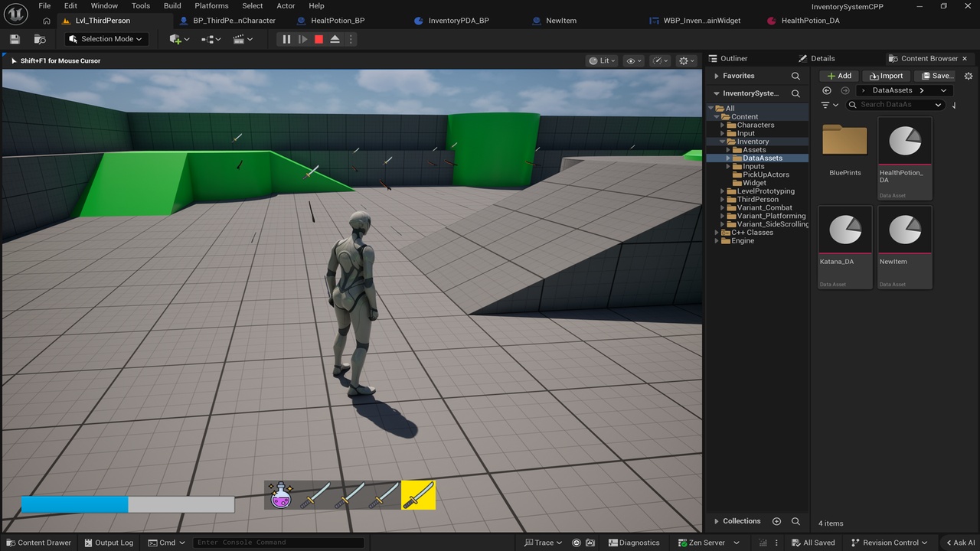
Task: Open the Lit view mode dropdown
Action: pyautogui.click(x=602, y=60)
